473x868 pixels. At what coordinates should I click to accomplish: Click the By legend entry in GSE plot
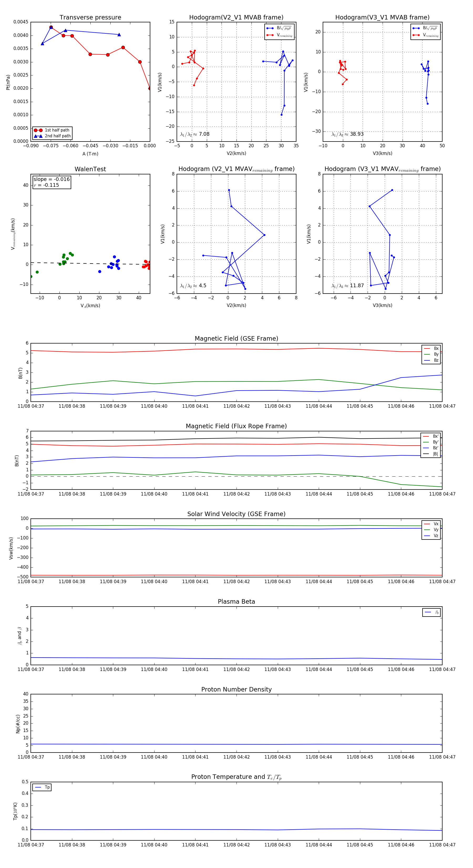click(x=431, y=355)
